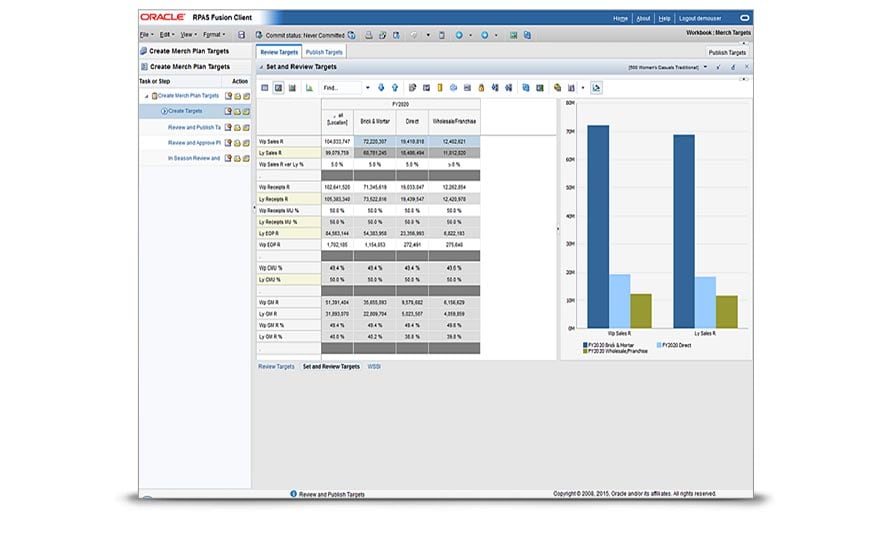This screenshot has width=880, height=533.
Task: Click FY2020 Direct legend swatch
Action: tap(659, 345)
